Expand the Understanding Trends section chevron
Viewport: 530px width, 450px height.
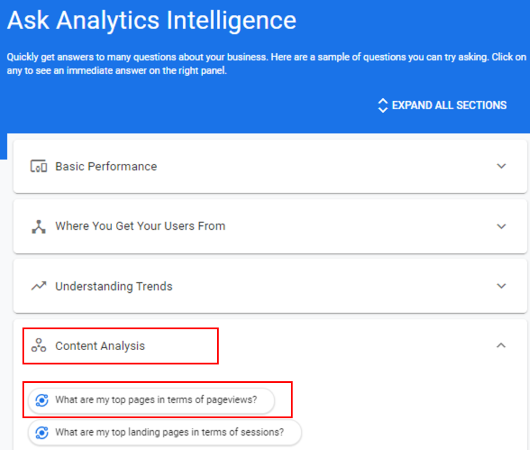pyautogui.click(x=501, y=286)
